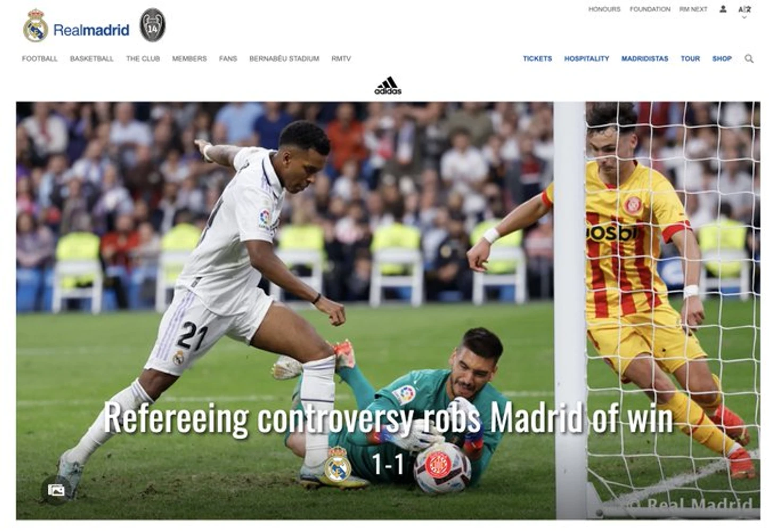775x532 pixels.
Task: Open the language selector icon
Action: pos(744,10)
